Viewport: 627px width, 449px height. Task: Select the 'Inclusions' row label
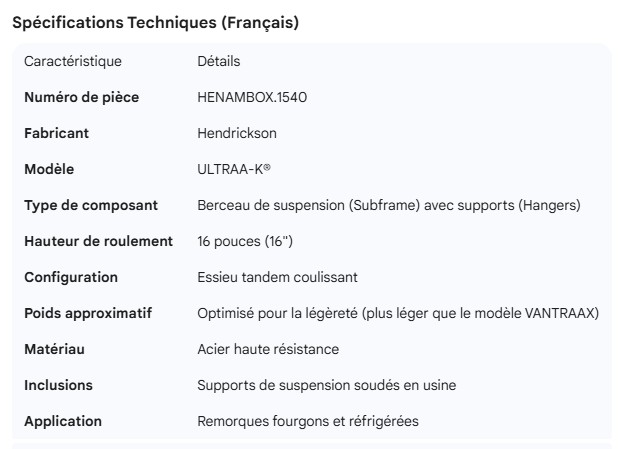point(58,385)
